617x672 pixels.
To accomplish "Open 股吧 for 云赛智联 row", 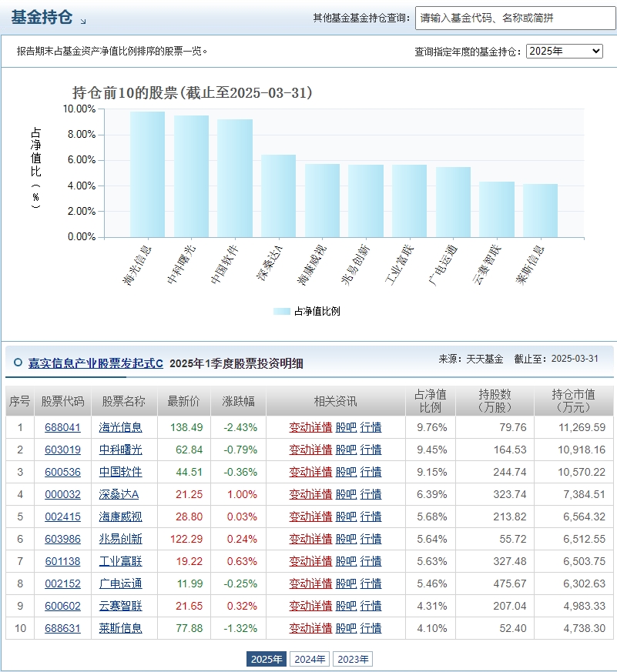I will pyautogui.click(x=346, y=606).
